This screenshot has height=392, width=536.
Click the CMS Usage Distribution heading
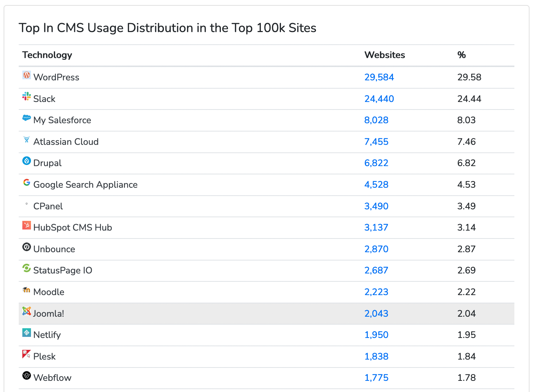pos(167,28)
